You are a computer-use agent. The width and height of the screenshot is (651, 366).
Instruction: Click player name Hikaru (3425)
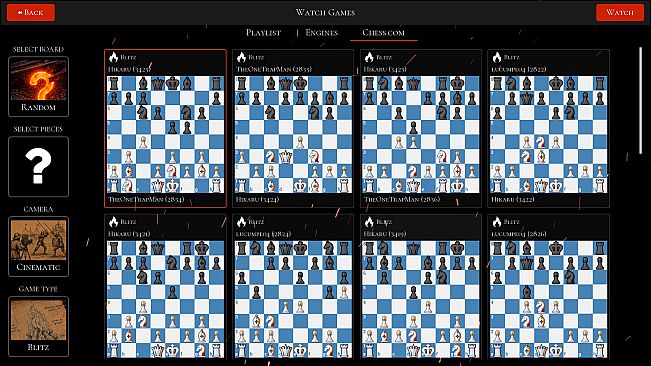(x=129, y=69)
